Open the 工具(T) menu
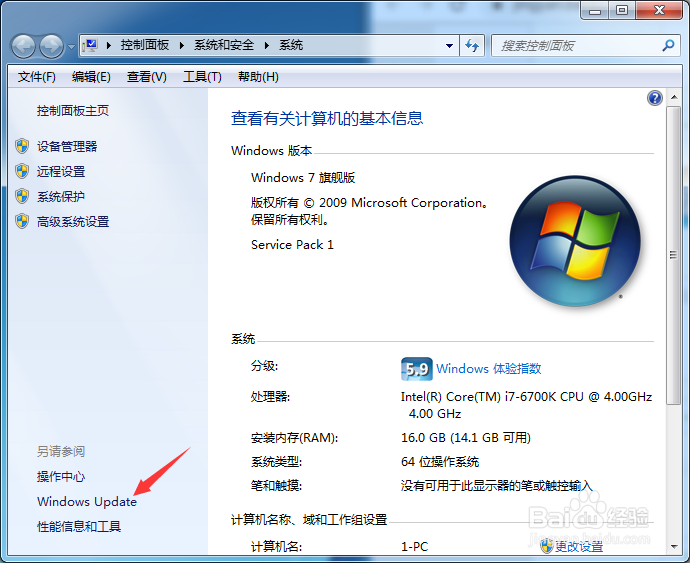 click(x=202, y=77)
